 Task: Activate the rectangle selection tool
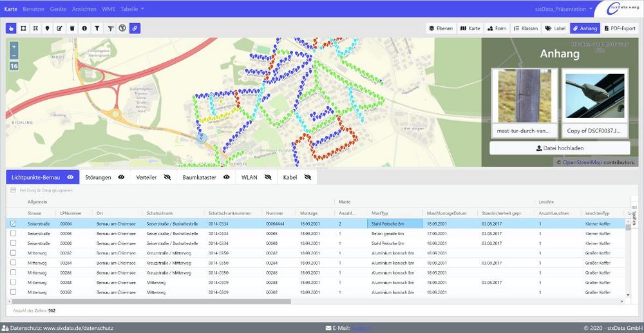[24, 28]
